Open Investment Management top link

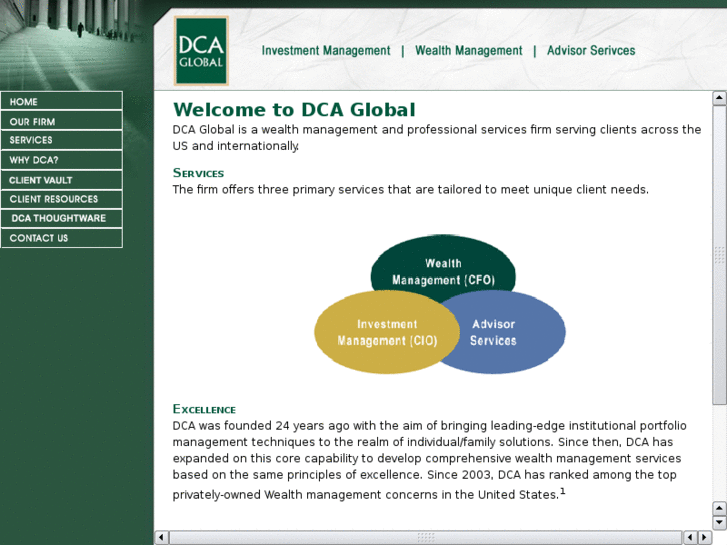(325, 51)
